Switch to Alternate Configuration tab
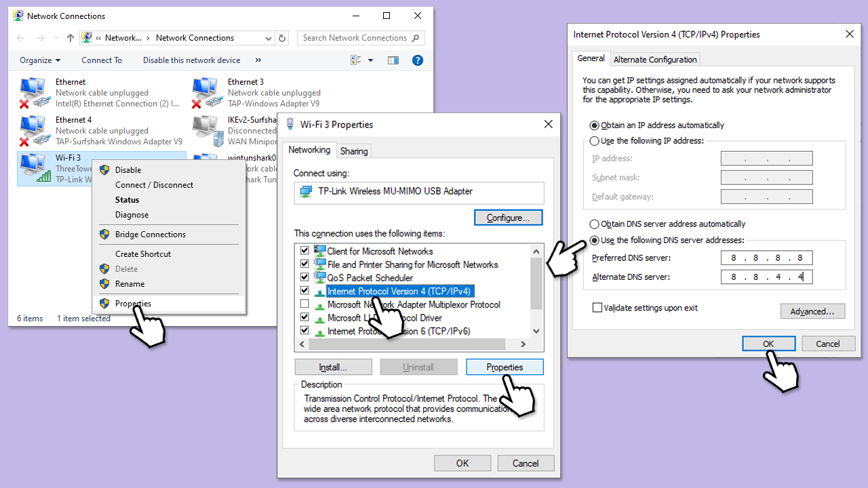This screenshot has height=488, width=868. 655,60
